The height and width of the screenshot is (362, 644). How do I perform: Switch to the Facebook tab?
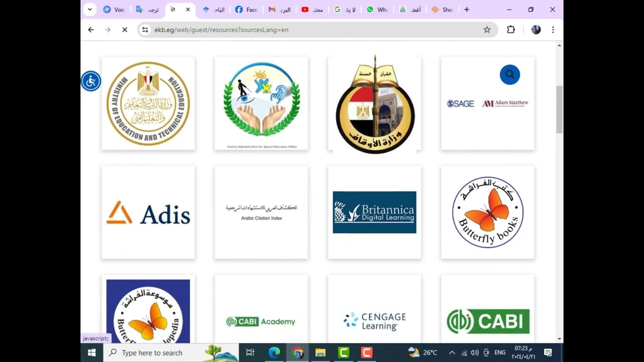247,10
